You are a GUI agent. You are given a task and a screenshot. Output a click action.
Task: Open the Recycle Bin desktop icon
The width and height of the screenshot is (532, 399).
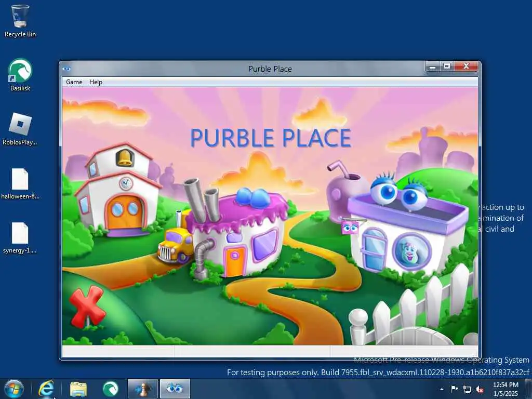[20, 21]
